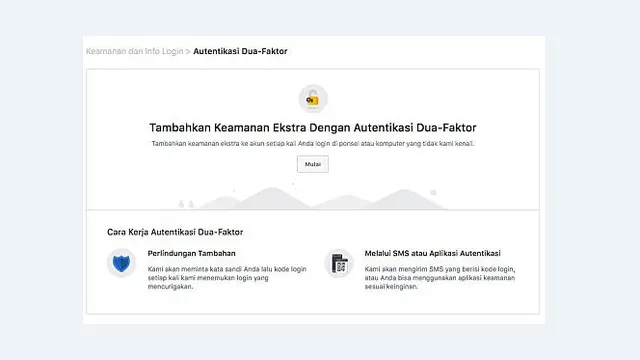Click the Cara Kerja Autentikasi Dua-Faktor heading

175,232
